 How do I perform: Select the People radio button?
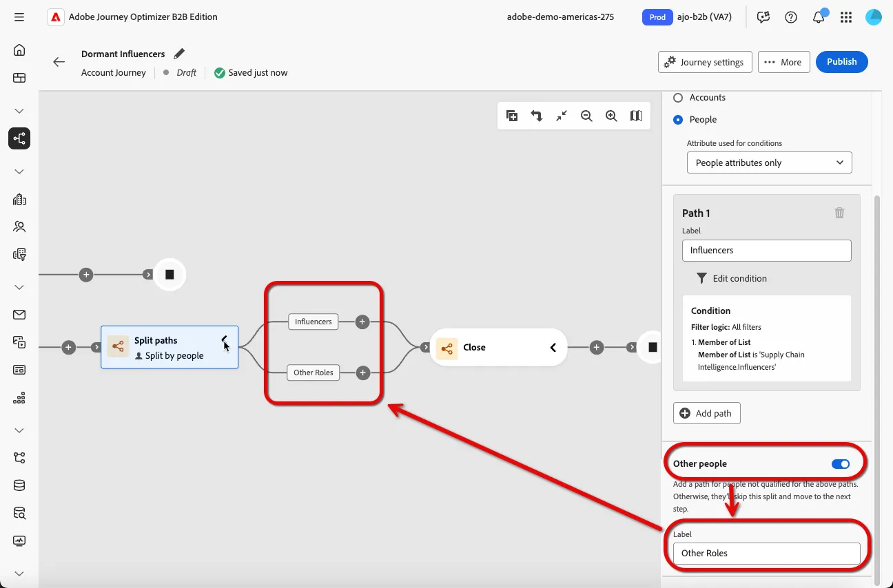pyautogui.click(x=678, y=120)
